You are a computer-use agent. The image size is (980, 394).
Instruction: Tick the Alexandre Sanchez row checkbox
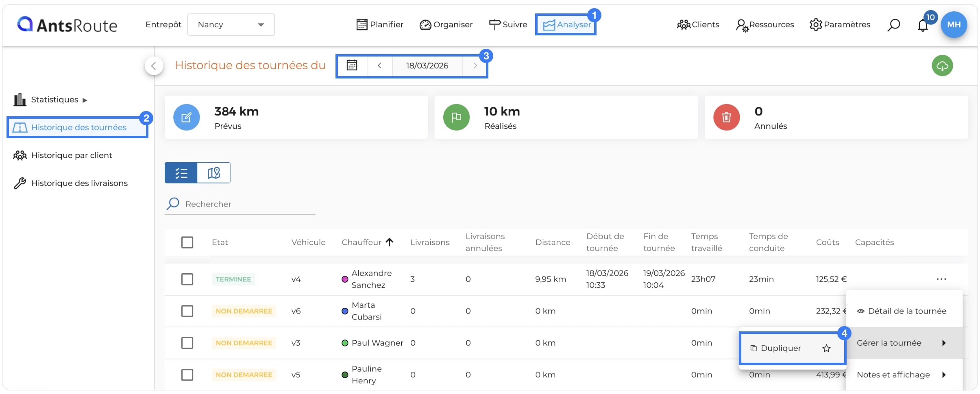tap(187, 279)
